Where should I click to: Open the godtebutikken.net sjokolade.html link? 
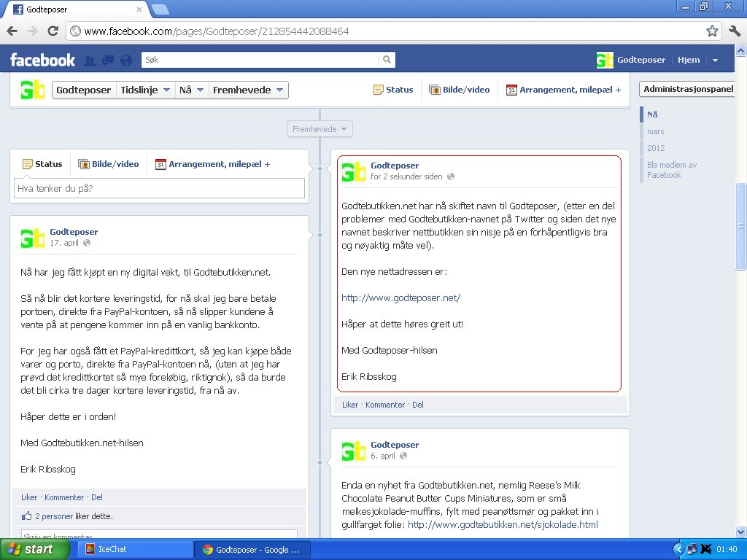(503, 524)
